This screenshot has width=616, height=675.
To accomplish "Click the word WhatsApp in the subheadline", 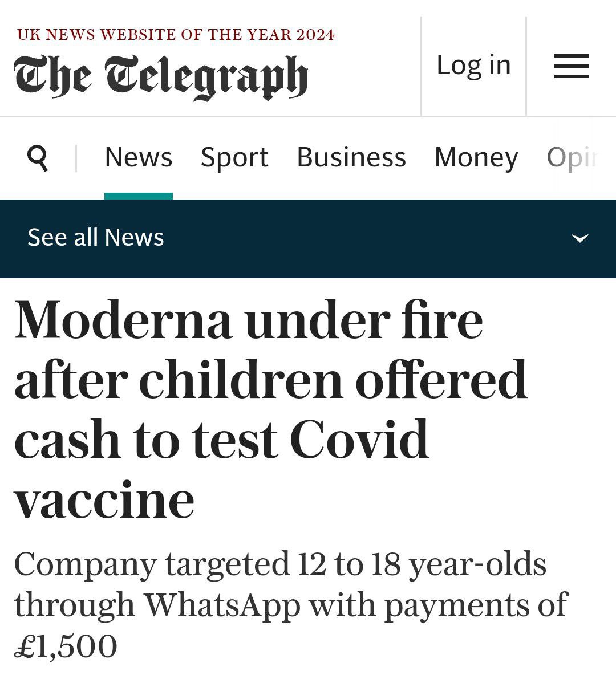I will pyautogui.click(x=222, y=605).
